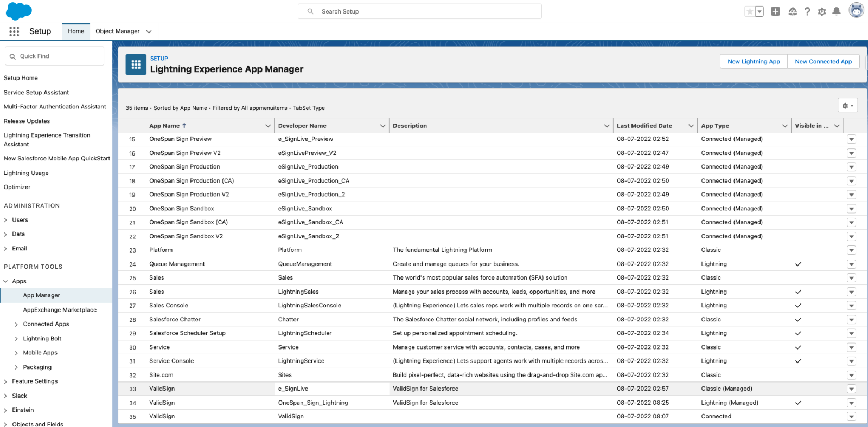This screenshot has width=868, height=427.
Task: Open row actions for OneSpan Sign Preview V2
Action: click(851, 153)
